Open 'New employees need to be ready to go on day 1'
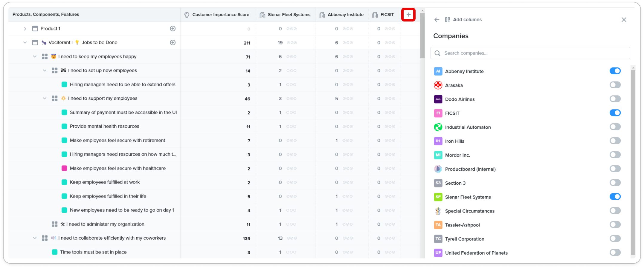 click(122, 210)
